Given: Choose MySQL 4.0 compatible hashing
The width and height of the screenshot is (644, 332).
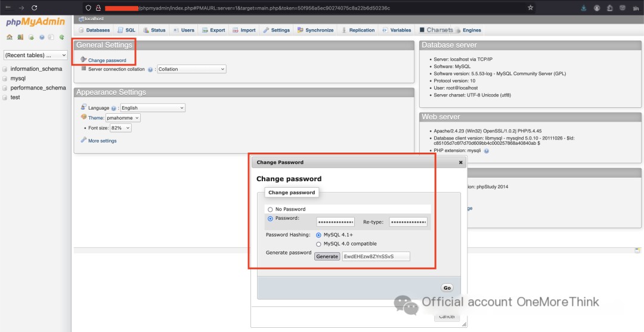Looking at the screenshot, I should [318, 244].
